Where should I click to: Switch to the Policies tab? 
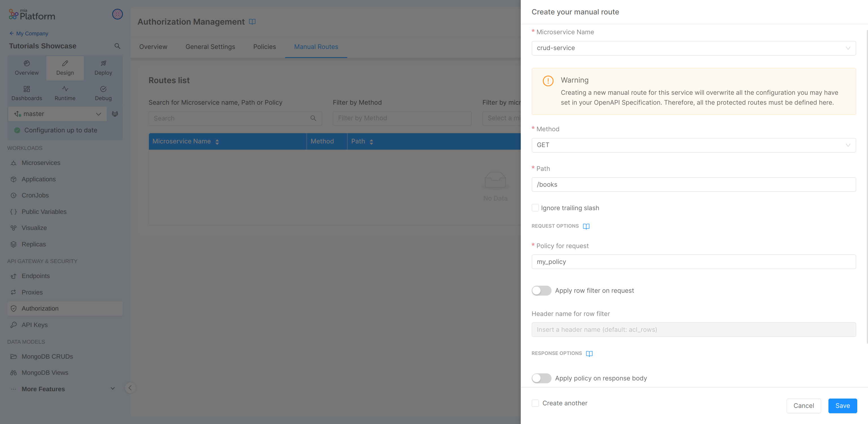[x=264, y=47]
